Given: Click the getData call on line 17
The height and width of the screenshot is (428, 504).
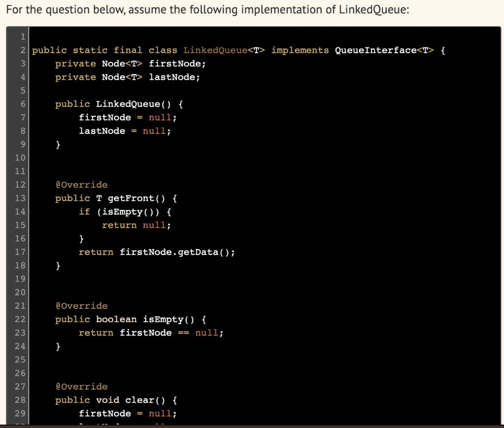Looking at the screenshot, I should point(205,252).
